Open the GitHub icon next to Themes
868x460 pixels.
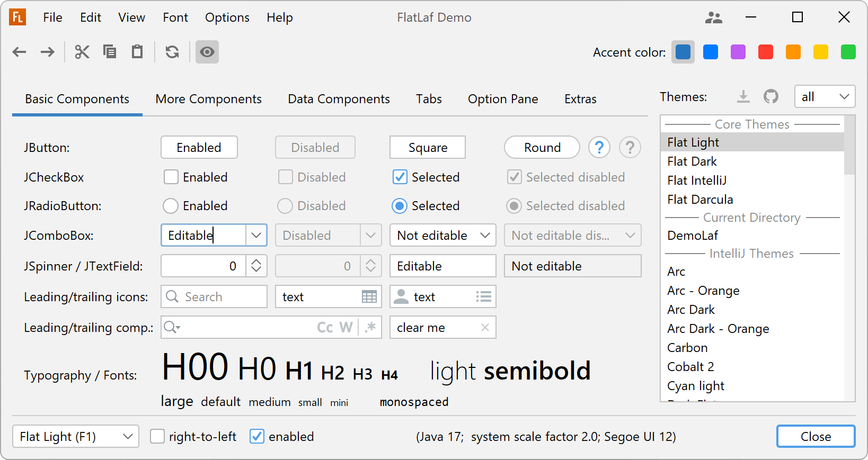click(x=771, y=96)
